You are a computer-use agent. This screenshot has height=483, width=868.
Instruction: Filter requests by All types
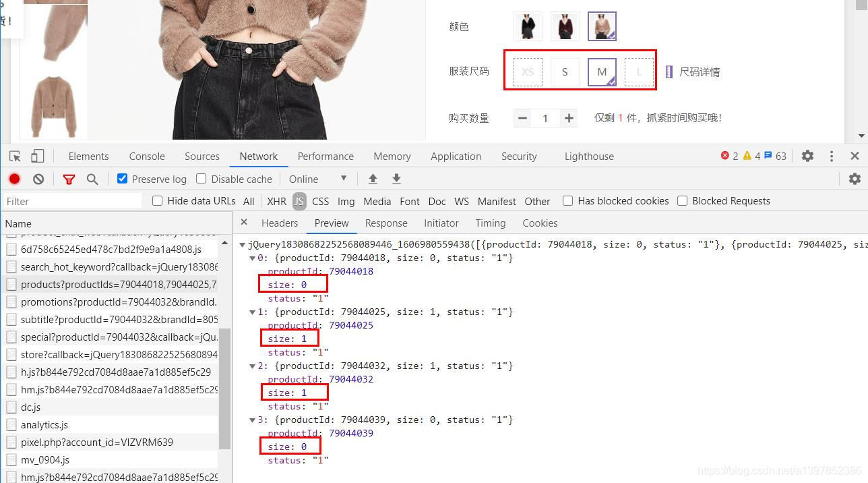coord(249,201)
